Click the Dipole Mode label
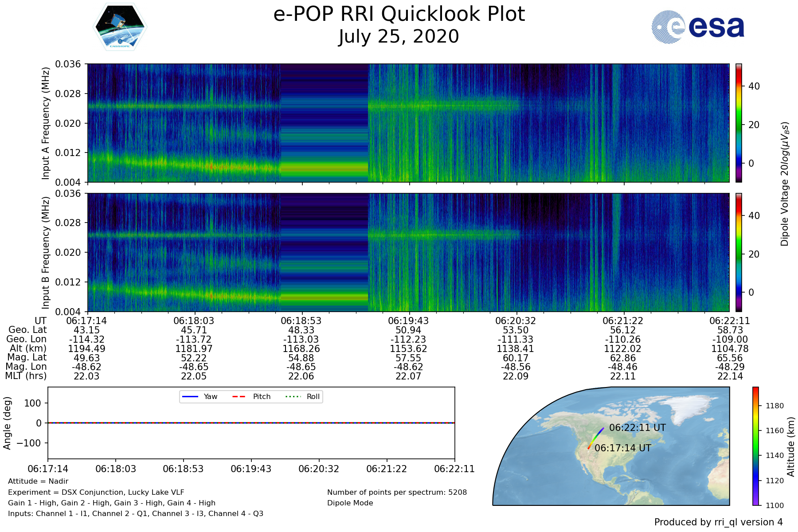This screenshot has height=532, width=798. click(350, 503)
